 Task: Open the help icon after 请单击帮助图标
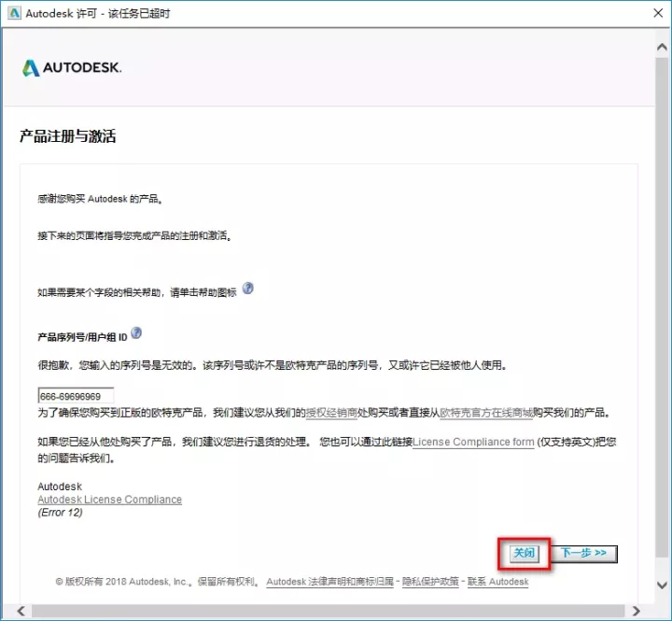(x=248, y=289)
